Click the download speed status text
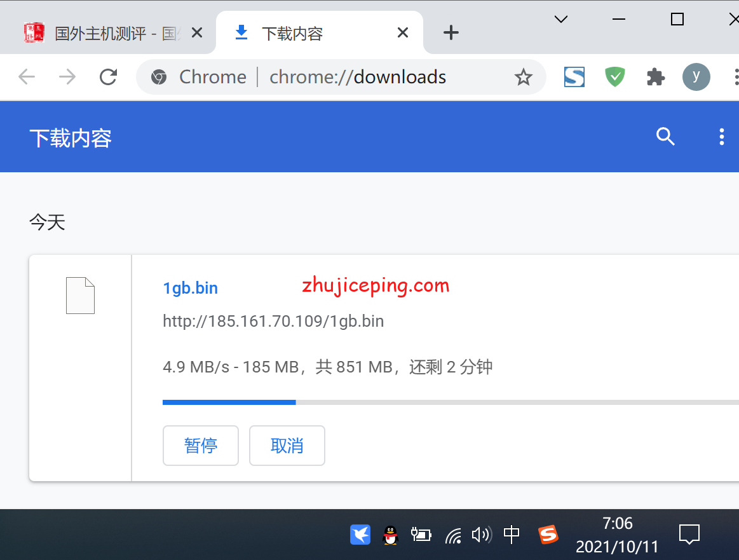The width and height of the screenshot is (739, 560). (x=327, y=367)
